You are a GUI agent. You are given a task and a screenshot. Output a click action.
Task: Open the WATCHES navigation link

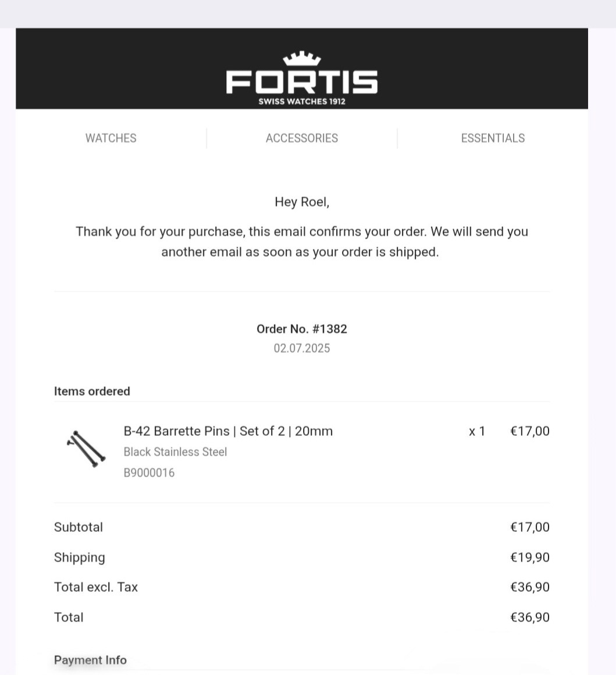coord(111,138)
